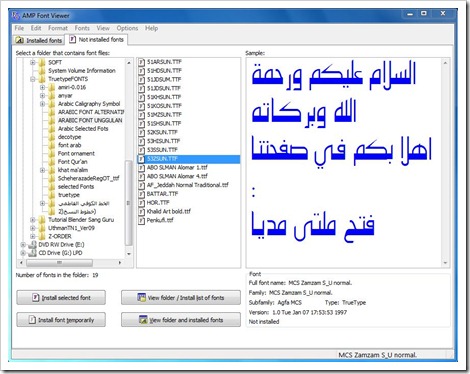Open the Edit menu
The width and height of the screenshot is (470, 374).
36,28
